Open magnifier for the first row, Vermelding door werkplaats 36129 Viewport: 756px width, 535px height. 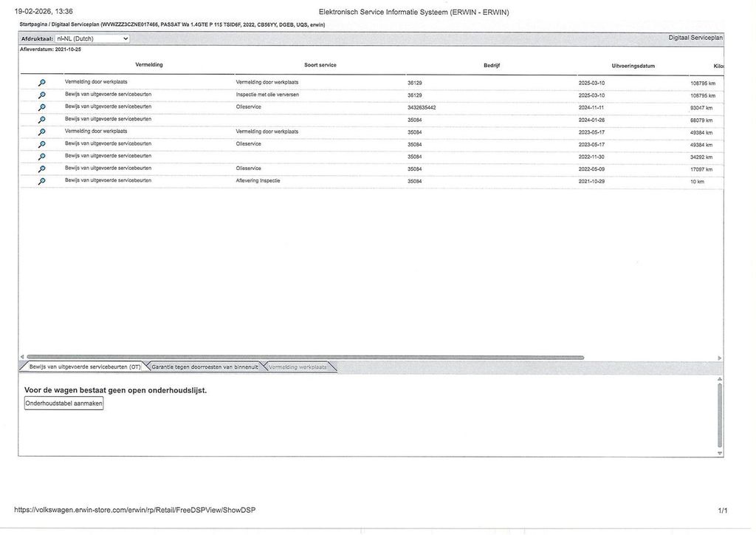coord(41,83)
